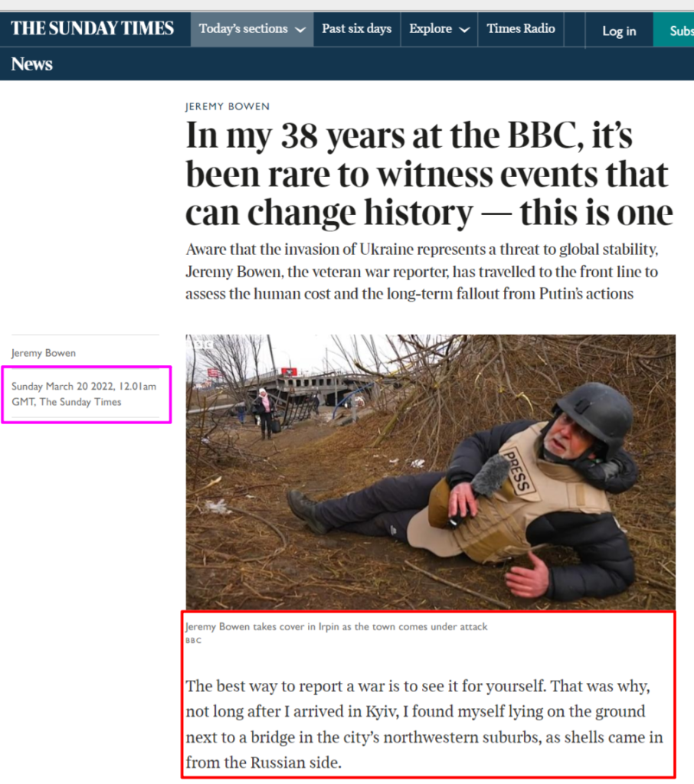Open the Explore navigation item
Image resolution: width=694 pixels, height=784 pixels.
tap(439, 29)
